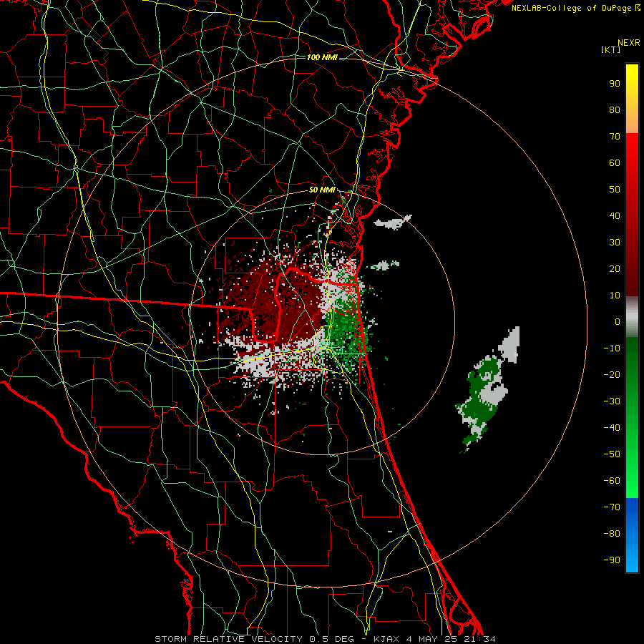The height and width of the screenshot is (644, 644).
Task: Click the -10 value on the velocity scale
Action: click(612, 348)
